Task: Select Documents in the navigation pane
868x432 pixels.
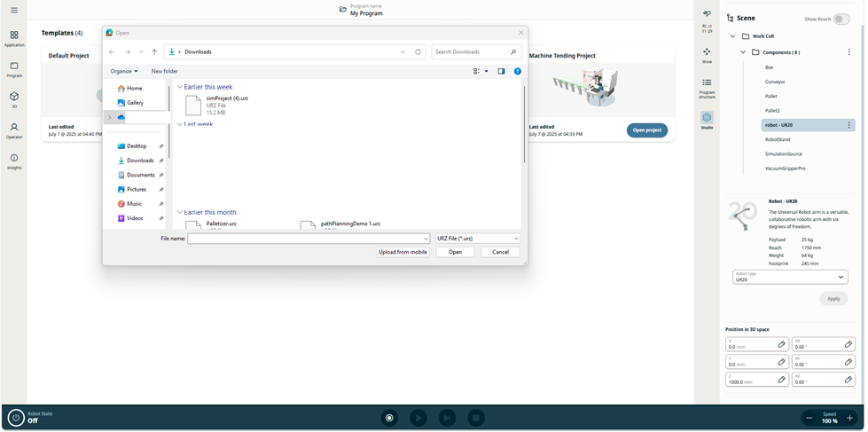Action: (140, 175)
